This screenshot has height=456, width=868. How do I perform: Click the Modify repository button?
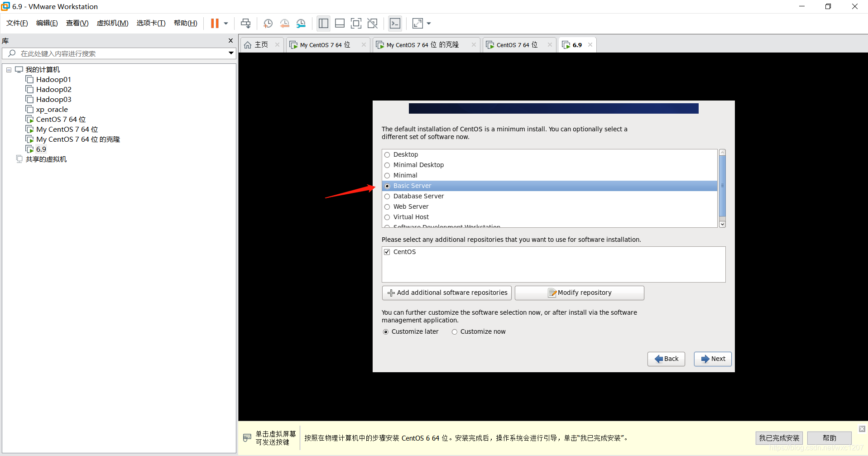tap(580, 293)
